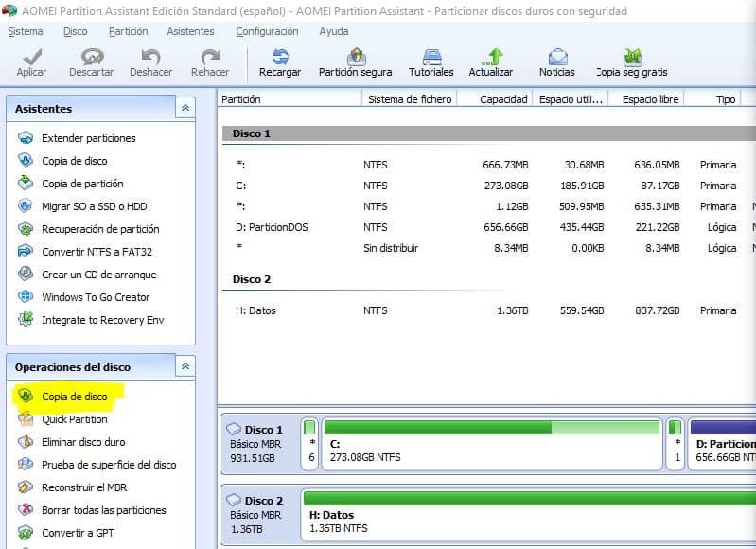Open the Noticias envelope icon
Image resolution: width=756 pixels, height=549 pixels.
pos(557,57)
